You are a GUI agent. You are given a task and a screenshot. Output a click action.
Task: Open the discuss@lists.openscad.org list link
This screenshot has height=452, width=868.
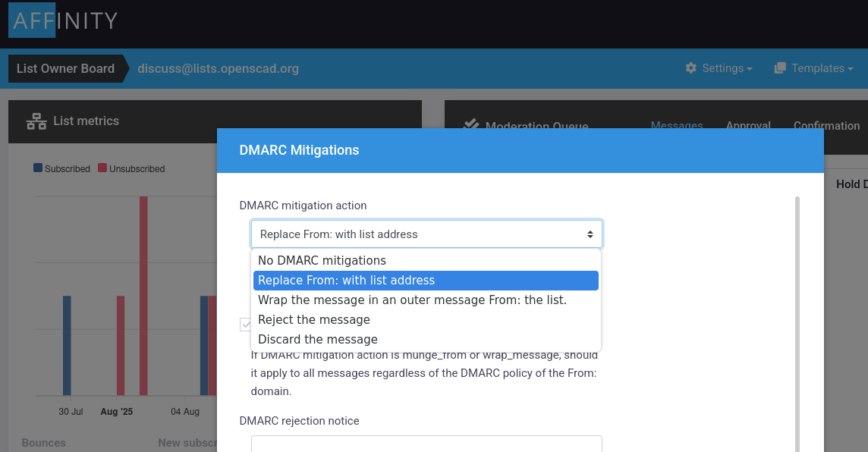point(218,68)
